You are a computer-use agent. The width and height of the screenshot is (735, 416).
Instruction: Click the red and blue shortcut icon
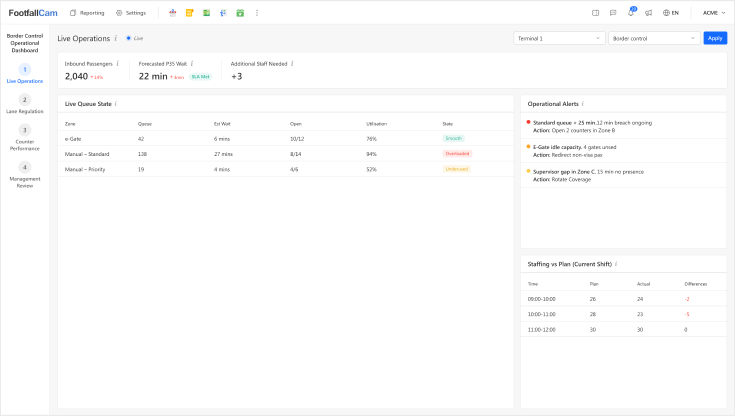coord(173,13)
